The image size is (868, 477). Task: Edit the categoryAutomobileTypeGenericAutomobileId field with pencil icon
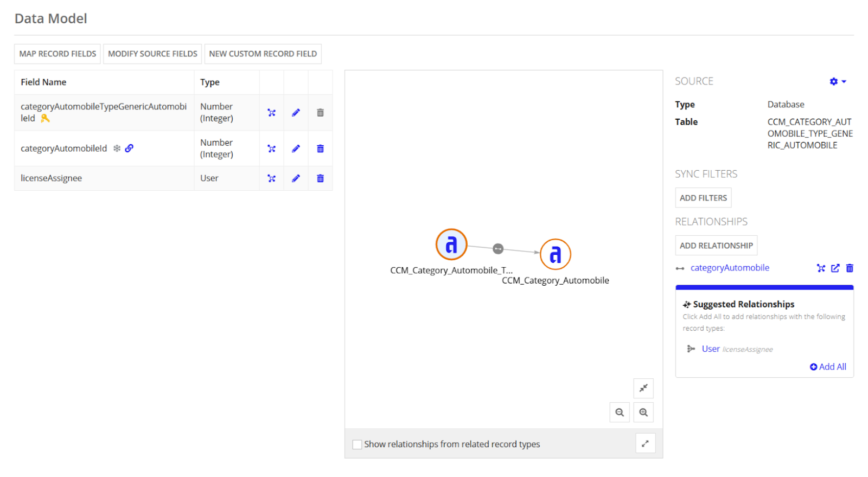(x=296, y=113)
